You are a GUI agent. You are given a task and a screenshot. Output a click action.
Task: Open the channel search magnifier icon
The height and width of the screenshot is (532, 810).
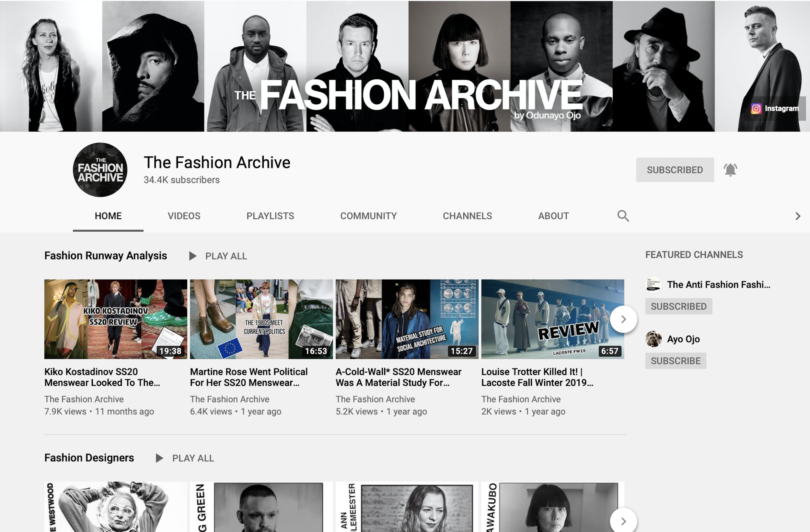point(623,216)
